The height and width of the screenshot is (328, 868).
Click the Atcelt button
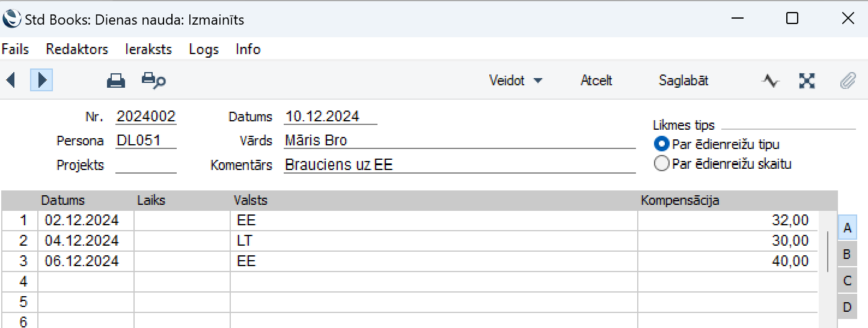(596, 80)
